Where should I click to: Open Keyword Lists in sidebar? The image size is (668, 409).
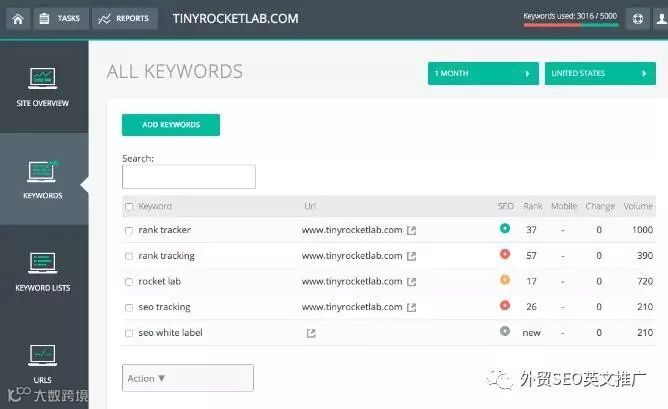pos(43,271)
